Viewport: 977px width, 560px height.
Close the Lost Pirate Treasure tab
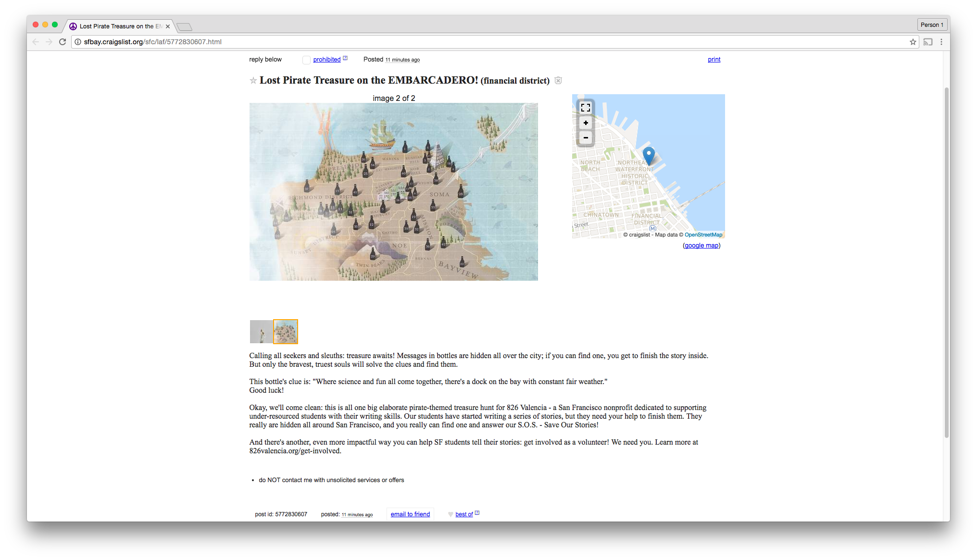tap(168, 26)
